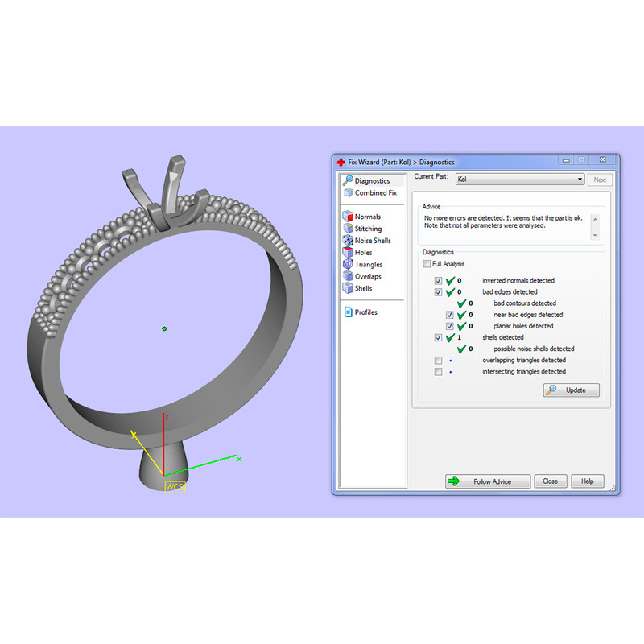The width and height of the screenshot is (644, 644).
Task: Enable overlapping triangles detected checkbox
Action: point(438,360)
